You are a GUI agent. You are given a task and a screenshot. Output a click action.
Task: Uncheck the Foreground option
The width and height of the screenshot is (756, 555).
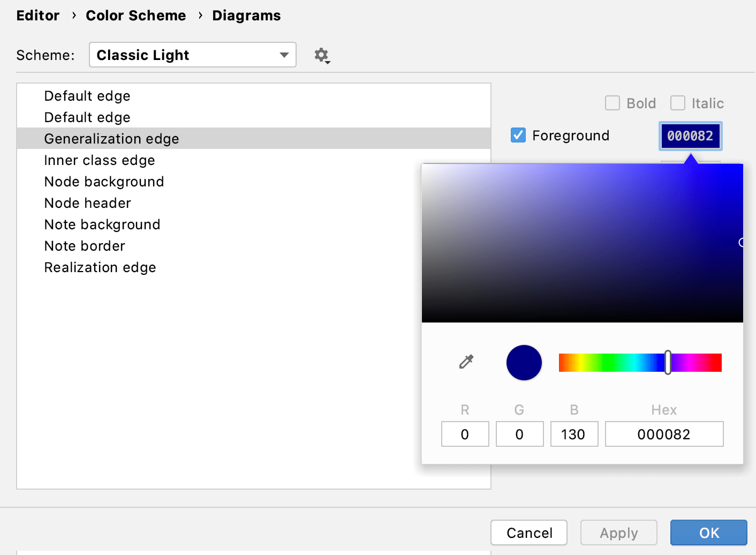click(517, 136)
